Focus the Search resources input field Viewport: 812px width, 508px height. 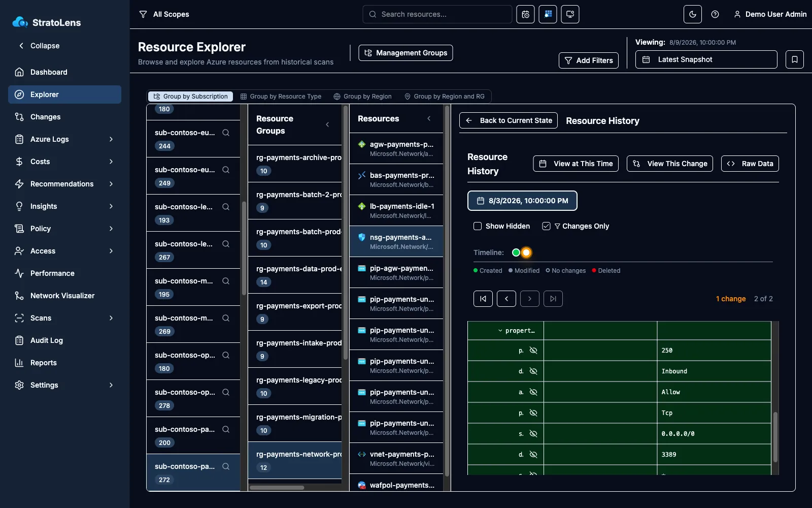(x=437, y=14)
